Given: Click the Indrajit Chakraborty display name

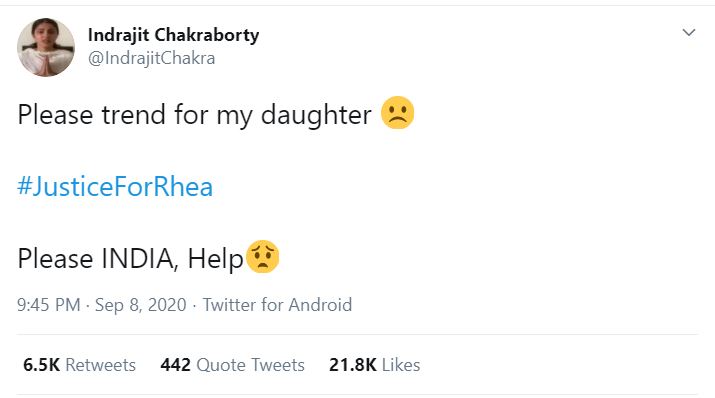Looking at the screenshot, I should click(x=173, y=35).
